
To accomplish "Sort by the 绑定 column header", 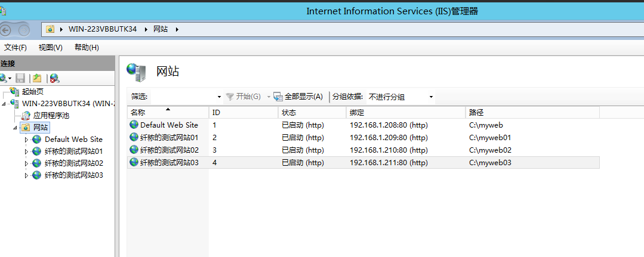I will point(406,112).
